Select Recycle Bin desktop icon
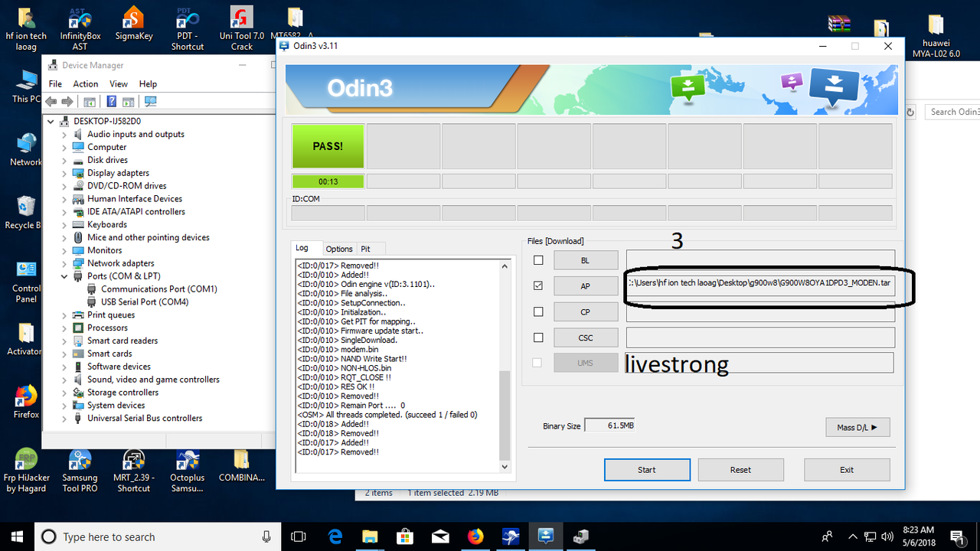 coord(25,212)
